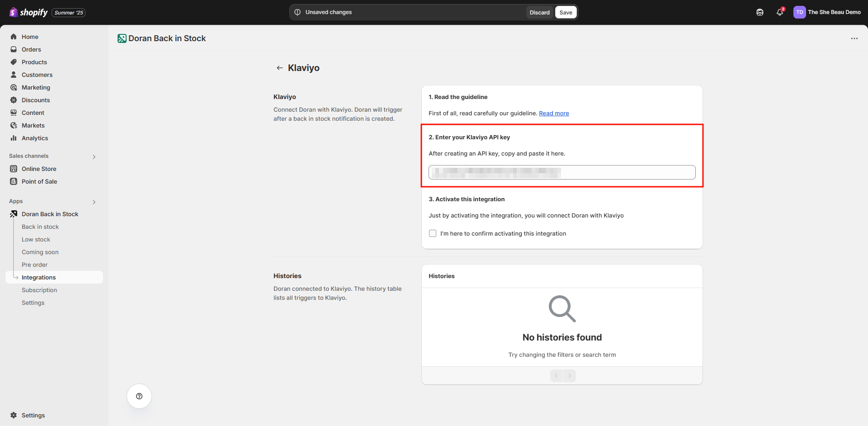Screen dimensions: 868x426
Task: Click the '3. Activate this integration' heading
Action: [467, 199]
